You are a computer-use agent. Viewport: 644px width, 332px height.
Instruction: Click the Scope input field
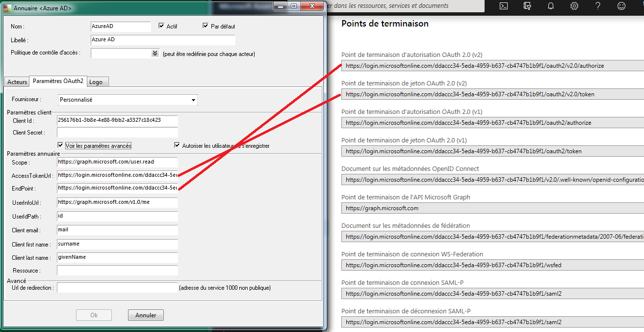[117, 162]
